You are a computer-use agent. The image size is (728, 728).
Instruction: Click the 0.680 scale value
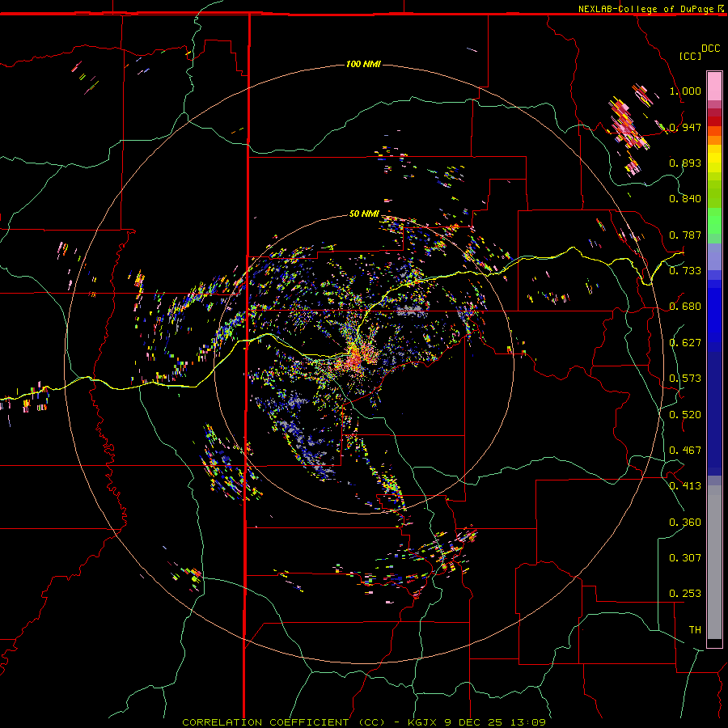pyautogui.click(x=685, y=307)
